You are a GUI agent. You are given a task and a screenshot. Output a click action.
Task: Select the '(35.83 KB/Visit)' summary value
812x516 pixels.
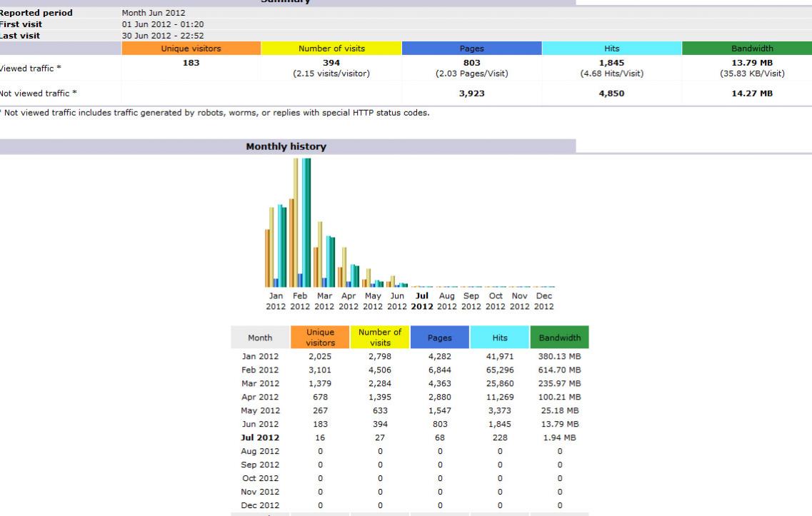[x=752, y=74]
